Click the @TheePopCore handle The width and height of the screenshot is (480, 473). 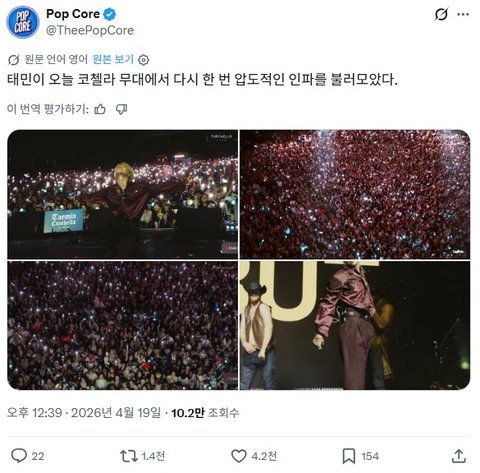(x=90, y=30)
